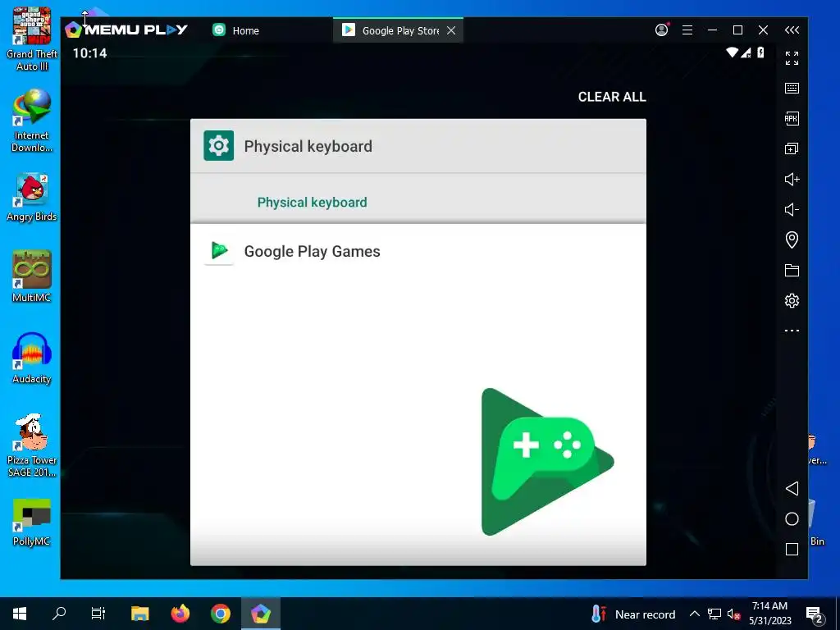Minimize the MEmu Play window
This screenshot has height=630, width=840.
coord(712,30)
